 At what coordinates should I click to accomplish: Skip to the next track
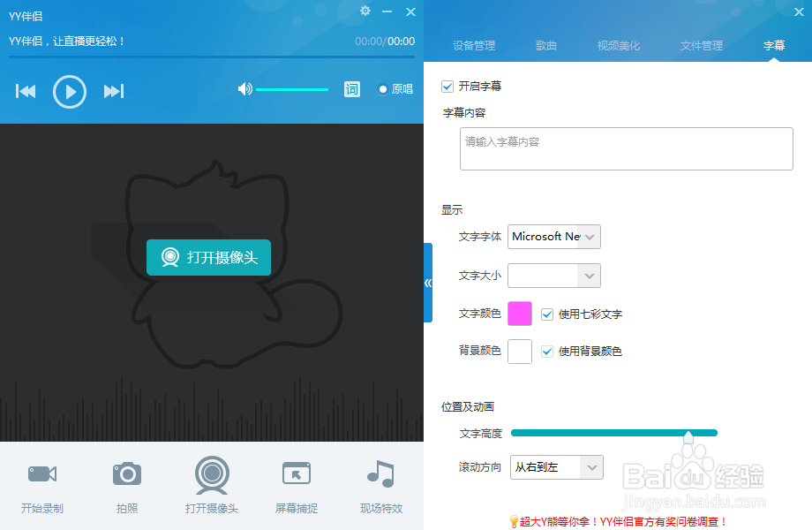tap(114, 91)
